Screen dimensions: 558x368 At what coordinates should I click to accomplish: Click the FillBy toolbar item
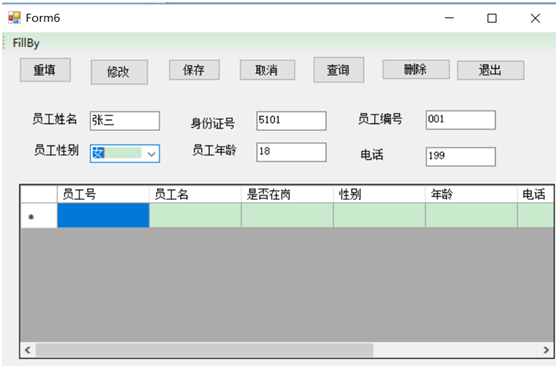[x=26, y=43]
